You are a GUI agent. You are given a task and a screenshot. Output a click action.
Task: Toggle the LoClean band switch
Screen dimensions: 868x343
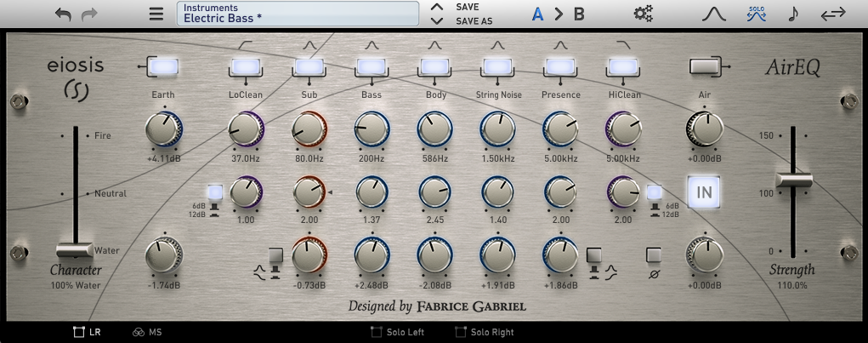point(246,66)
